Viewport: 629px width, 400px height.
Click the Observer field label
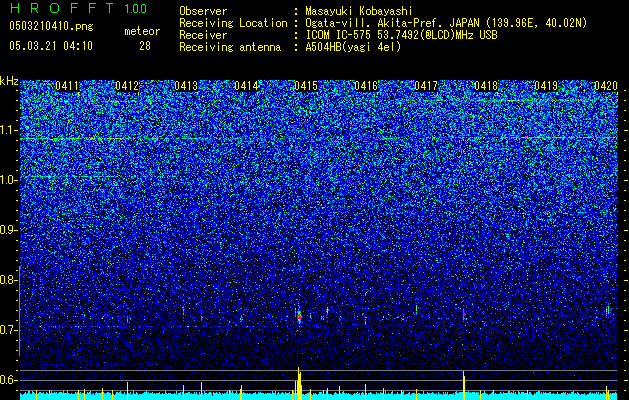point(203,11)
